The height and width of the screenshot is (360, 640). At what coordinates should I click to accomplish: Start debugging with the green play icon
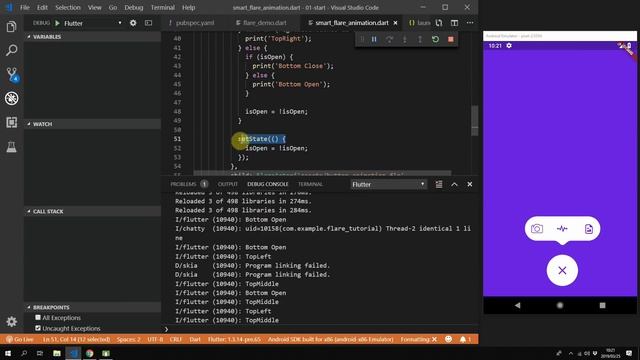point(58,23)
